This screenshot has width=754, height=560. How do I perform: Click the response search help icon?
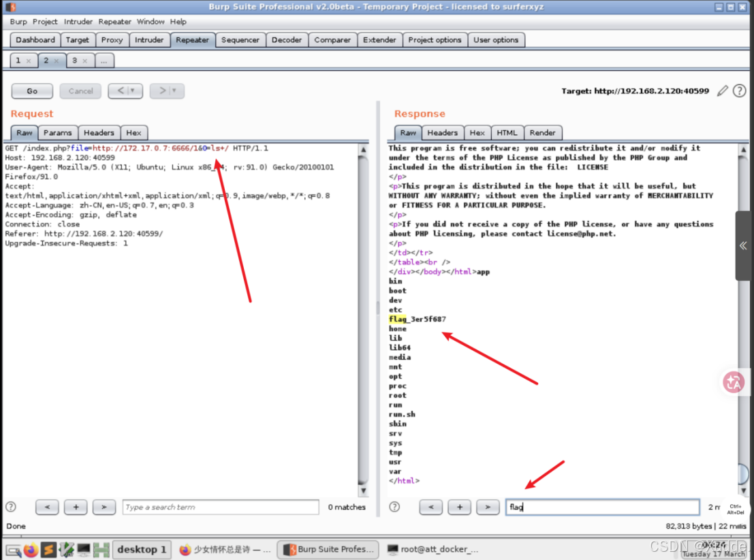click(x=394, y=507)
